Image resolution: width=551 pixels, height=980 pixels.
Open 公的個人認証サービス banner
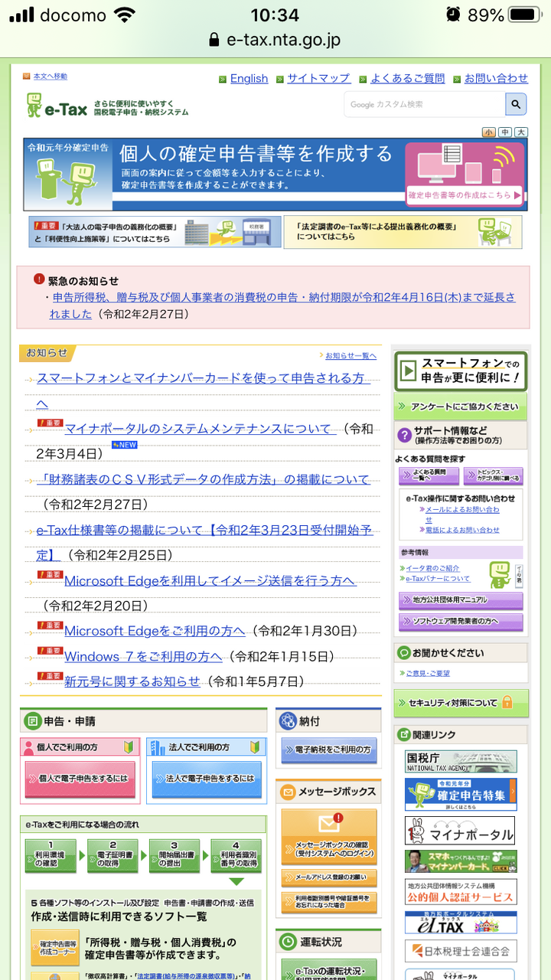(461, 891)
